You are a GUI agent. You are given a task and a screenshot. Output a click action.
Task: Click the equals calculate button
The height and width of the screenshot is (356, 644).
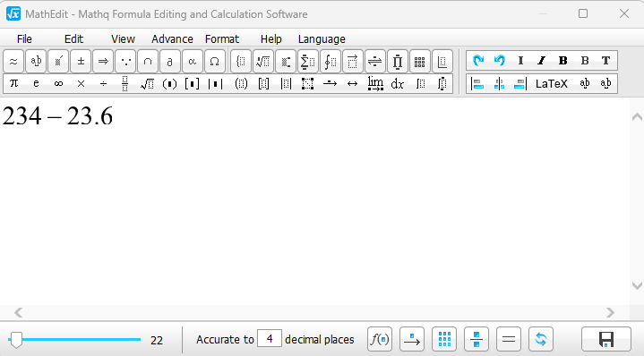point(509,339)
